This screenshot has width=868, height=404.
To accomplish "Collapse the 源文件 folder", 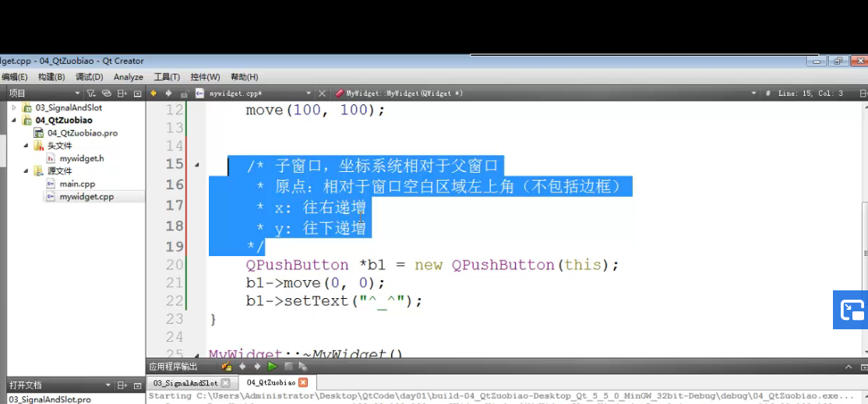I will 26,170.
